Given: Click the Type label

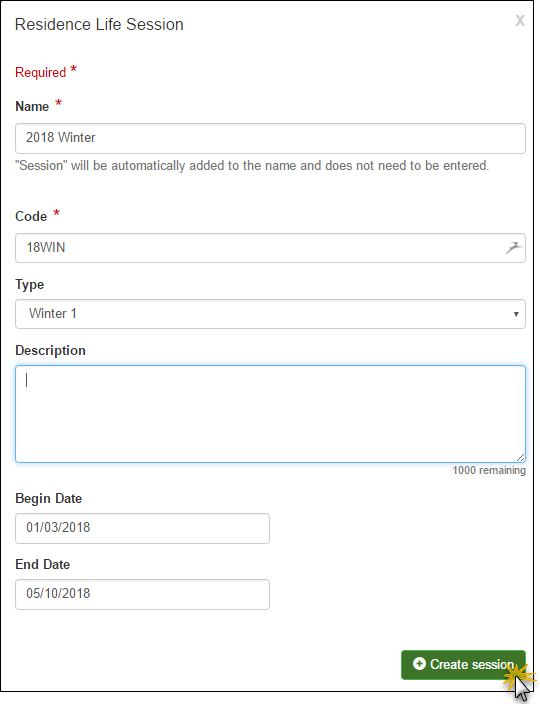Looking at the screenshot, I should click(30, 285).
